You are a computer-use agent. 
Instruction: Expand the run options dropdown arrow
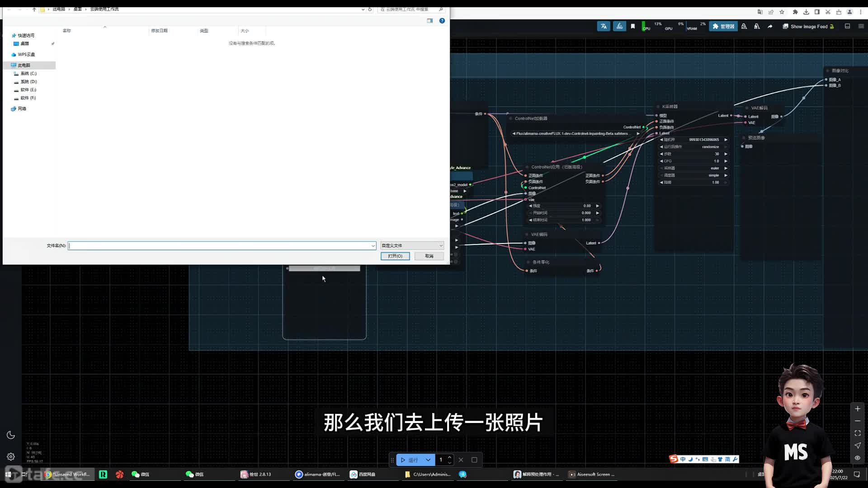pos(428,460)
